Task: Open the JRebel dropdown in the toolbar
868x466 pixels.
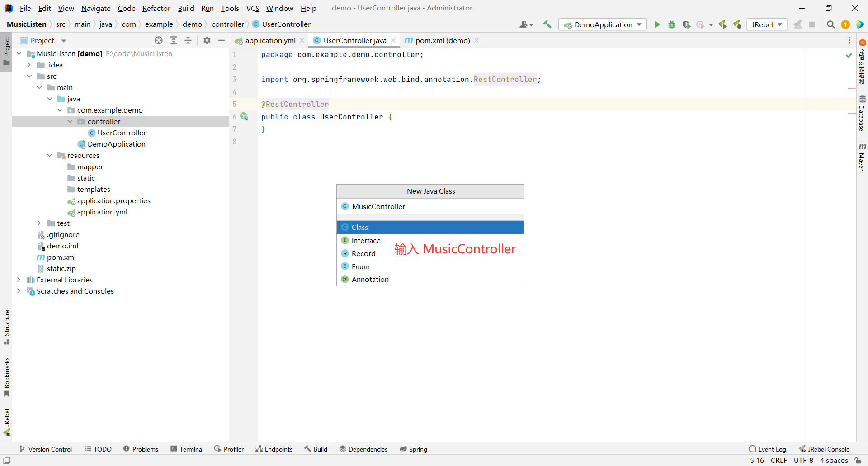Action: (x=767, y=24)
